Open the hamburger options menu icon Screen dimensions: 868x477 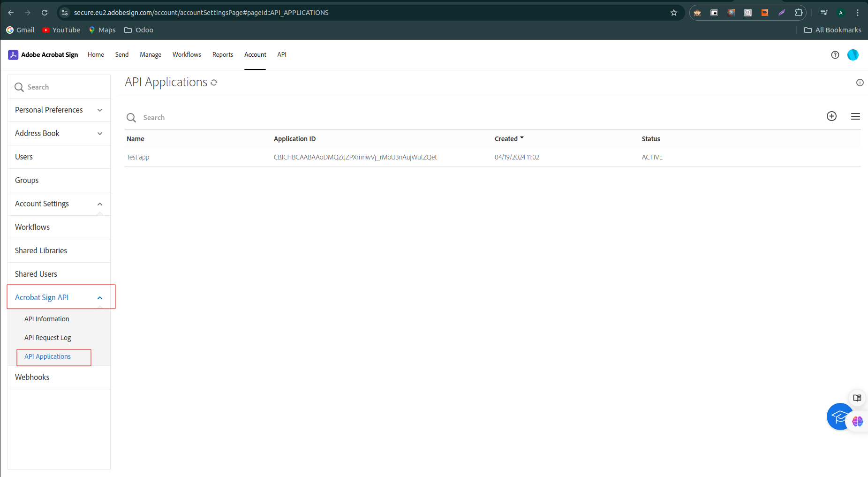tap(855, 116)
